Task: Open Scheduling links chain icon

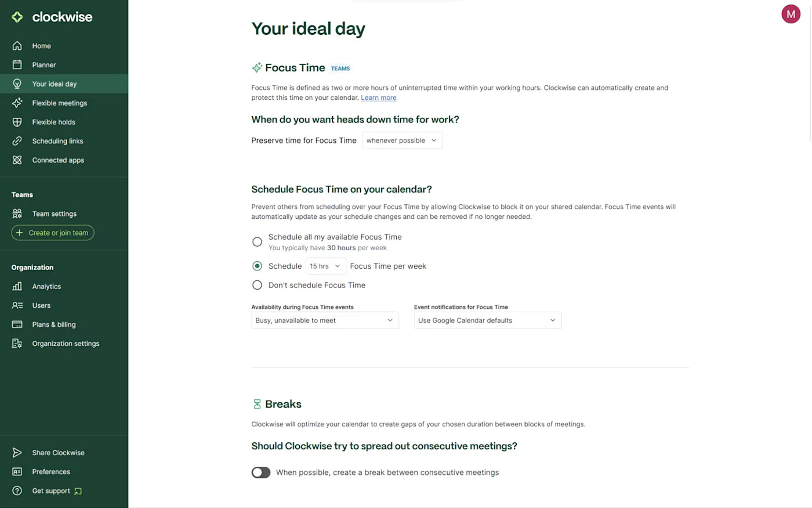Action: pos(17,141)
